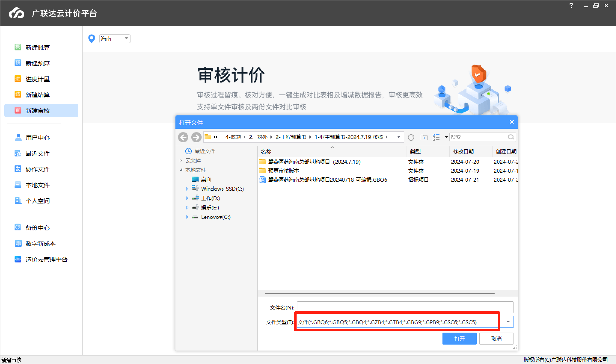Click the 备份中心 sidebar icon
Viewport: 616px width, 364px height.
click(x=18, y=227)
